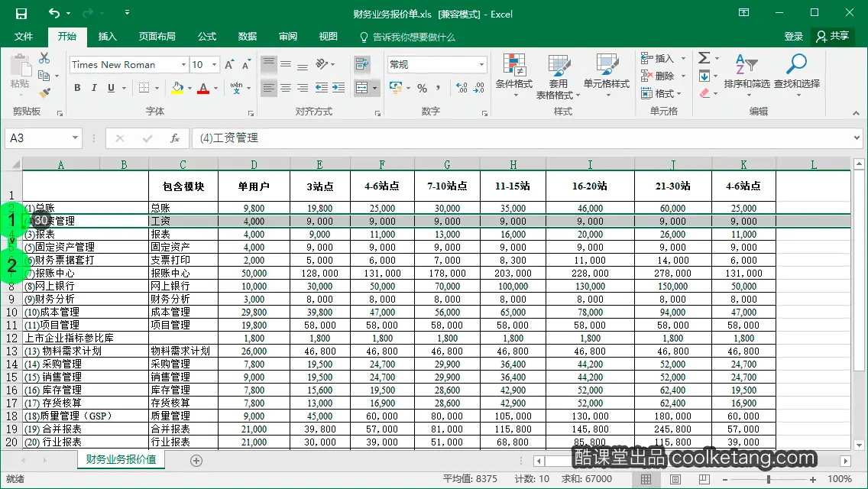The width and height of the screenshot is (868, 489).
Task: Select column header D
Action: click(x=254, y=164)
